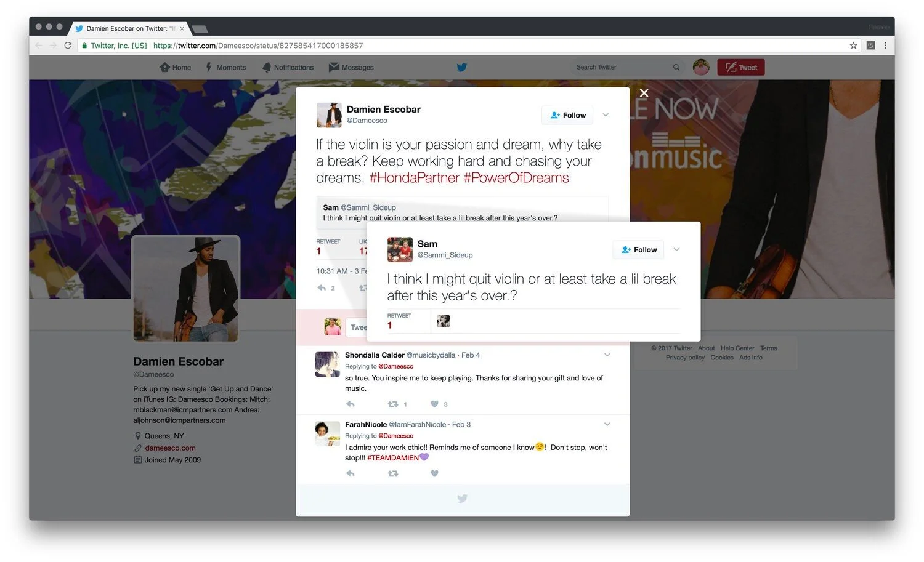Click the red Tweet compose button
Viewport: 924px width, 562px height.
pos(741,67)
